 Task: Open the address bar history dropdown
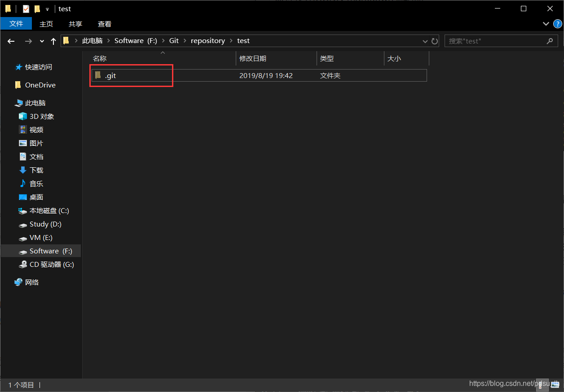pyautogui.click(x=425, y=41)
